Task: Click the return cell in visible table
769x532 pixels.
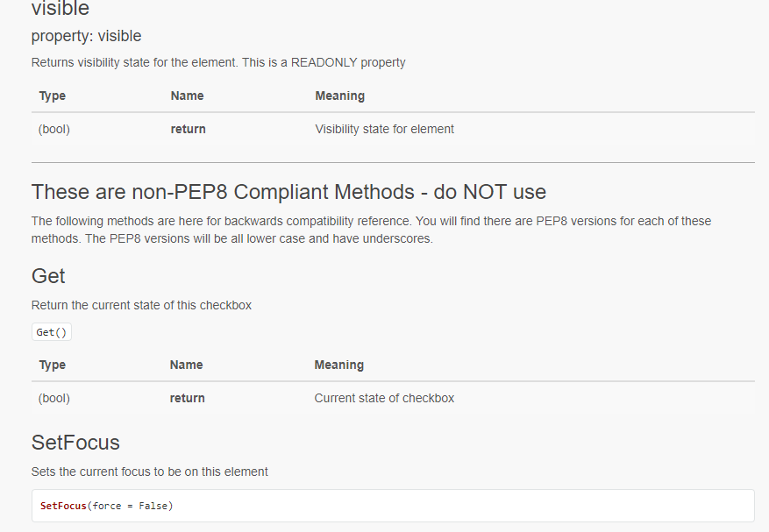Action: [x=188, y=129]
